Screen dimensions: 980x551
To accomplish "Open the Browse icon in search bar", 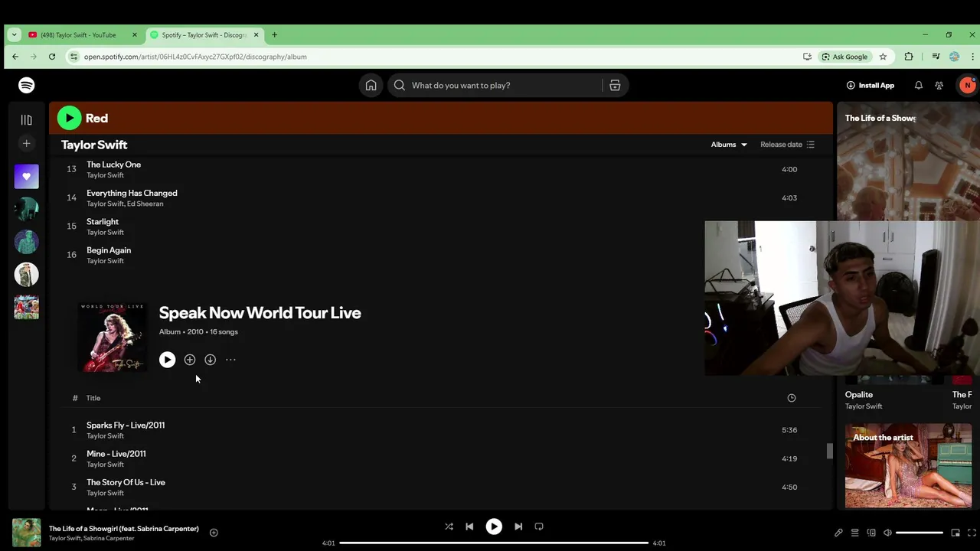I will (x=615, y=85).
